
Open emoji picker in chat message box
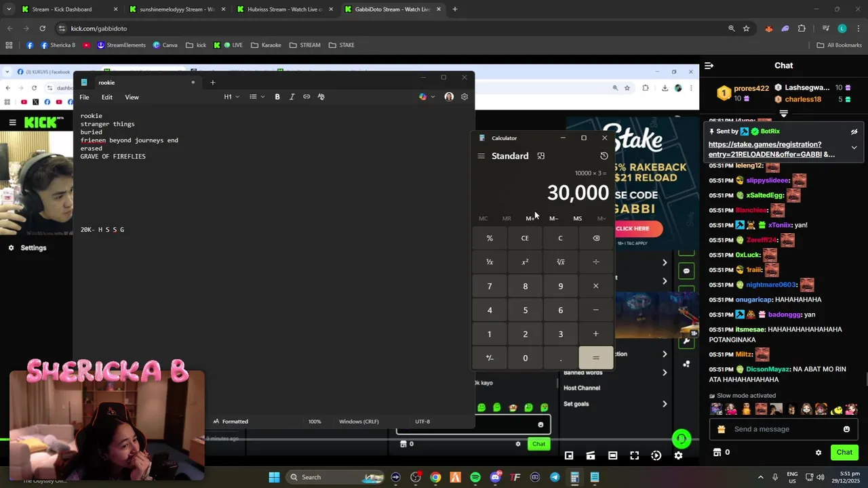(x=846, y=429)
